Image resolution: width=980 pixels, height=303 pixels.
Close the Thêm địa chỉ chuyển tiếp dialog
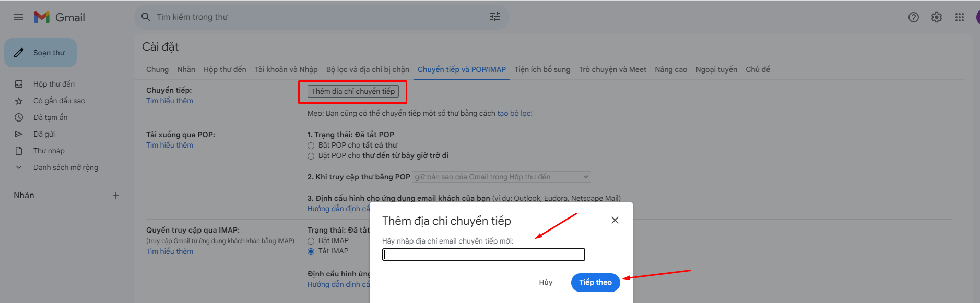tap(615, 220)
